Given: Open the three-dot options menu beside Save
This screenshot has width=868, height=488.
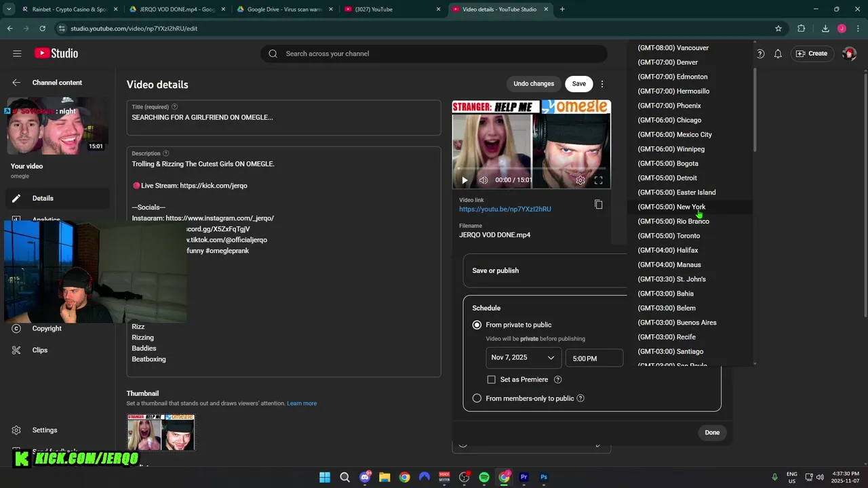Looking at the screenshot, I should 602,84.
